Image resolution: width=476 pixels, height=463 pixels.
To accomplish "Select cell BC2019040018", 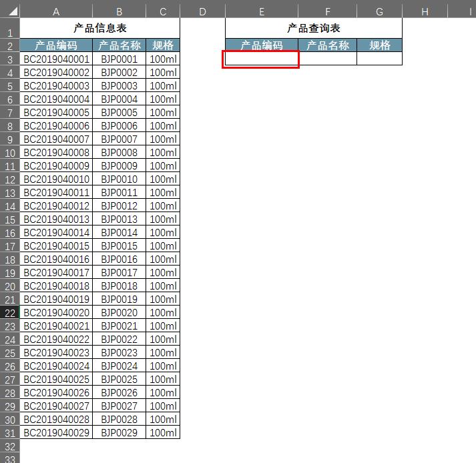I will pos(56,286).
